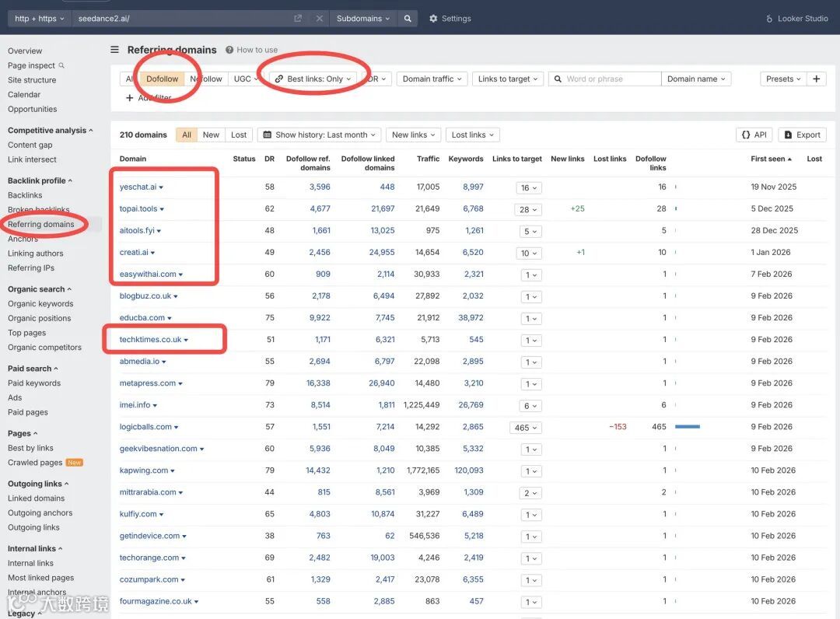Open Top pages in sidebar

click(x=26, y=333)
